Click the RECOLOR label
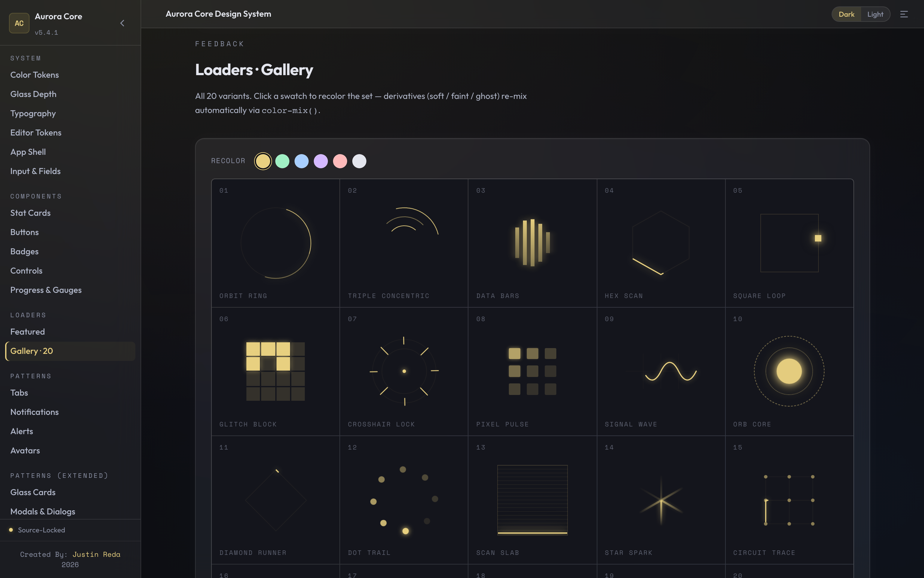This screenshot has width=924, height=578. click(228, 161)
